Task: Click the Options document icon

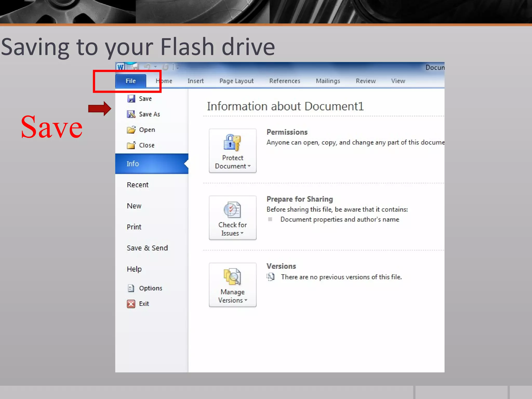Action: click(x=131, y=288)
